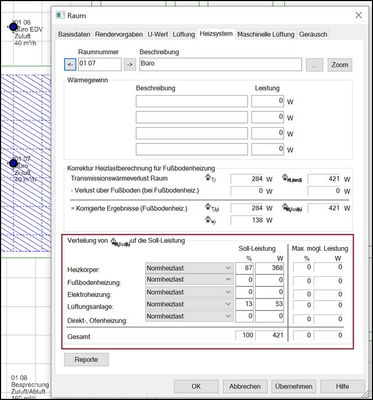Viewport: 373px width, 400px height.
Task: Open the Geräusch tab
Action: point(313,34)
